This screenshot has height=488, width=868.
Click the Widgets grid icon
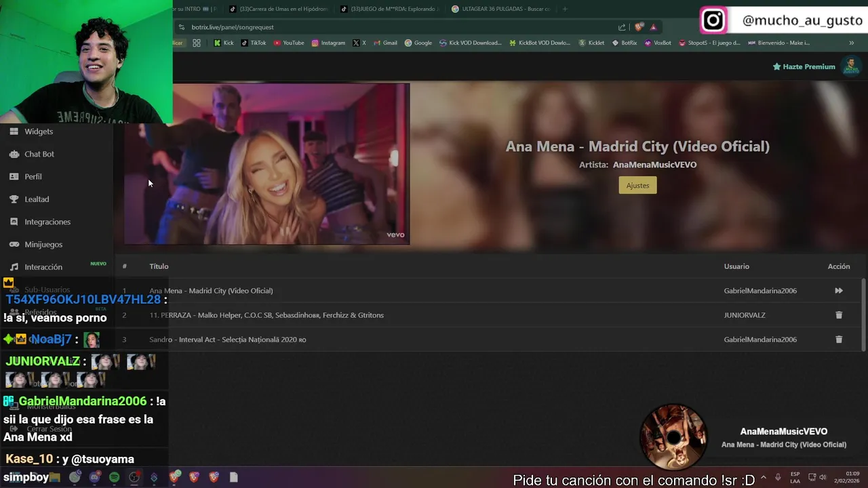[x=14, y=131]
